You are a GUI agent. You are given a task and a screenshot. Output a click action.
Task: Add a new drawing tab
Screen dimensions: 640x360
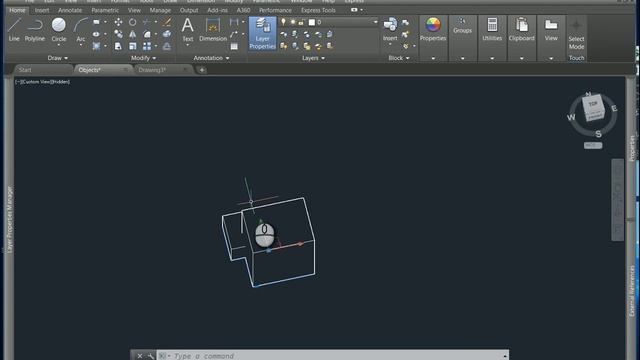tap(202, 70)
